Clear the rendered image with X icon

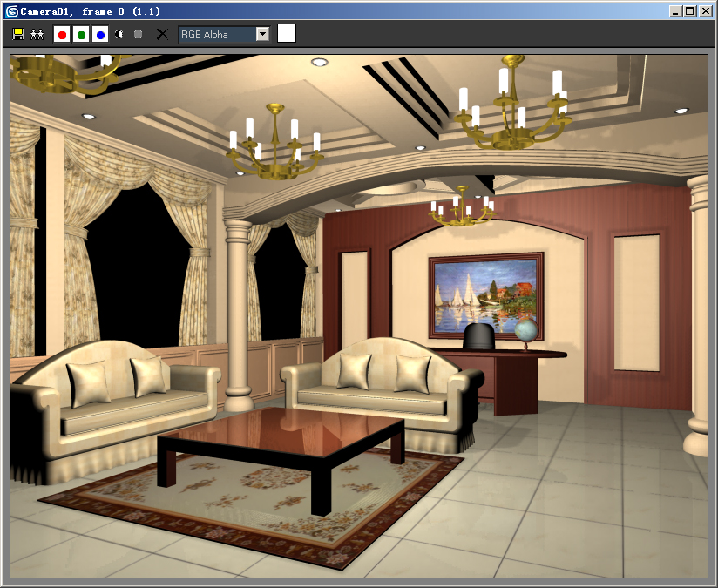pyautogui.click(x=162, y=34)
